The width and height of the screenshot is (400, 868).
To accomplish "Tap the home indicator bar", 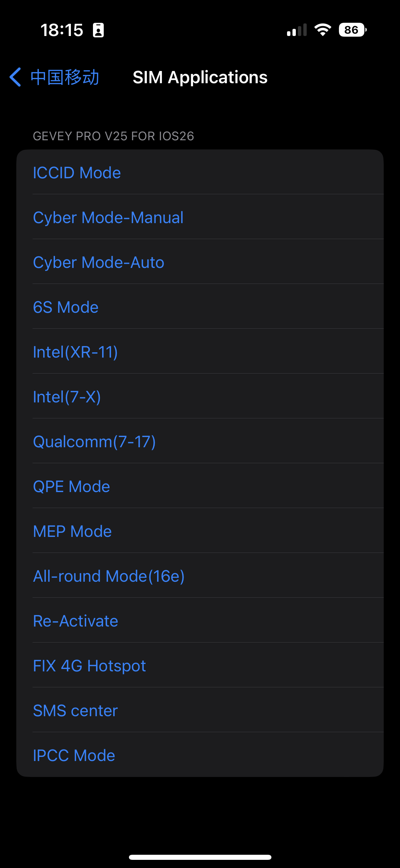I will [200, 857].
